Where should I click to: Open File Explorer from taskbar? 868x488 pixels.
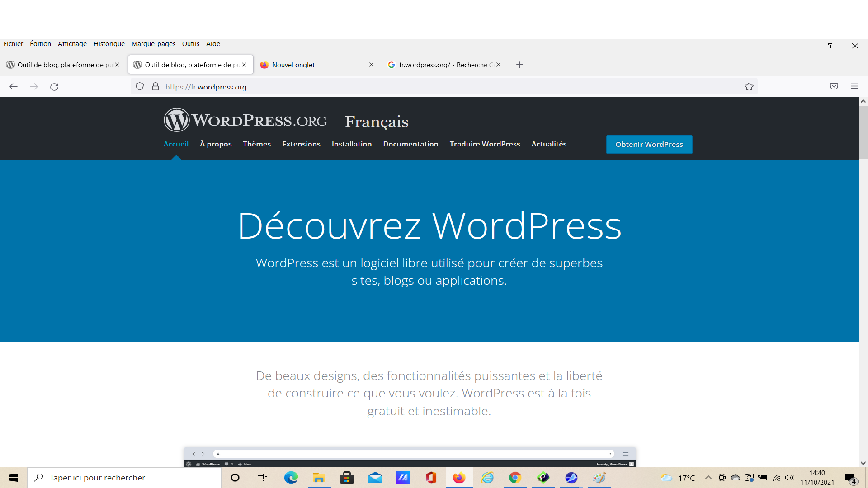click(319, 478)
